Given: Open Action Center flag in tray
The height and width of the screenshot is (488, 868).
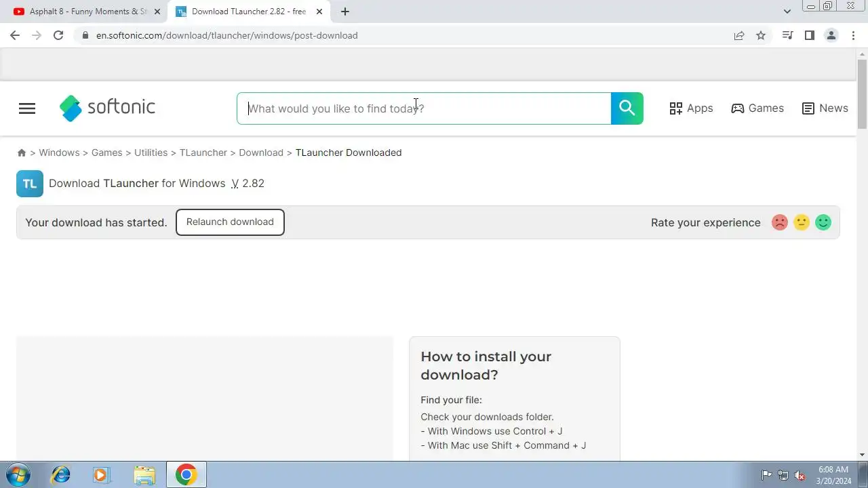Looking at the screenshot, I should pyautogui.click(x=766, y=475).
